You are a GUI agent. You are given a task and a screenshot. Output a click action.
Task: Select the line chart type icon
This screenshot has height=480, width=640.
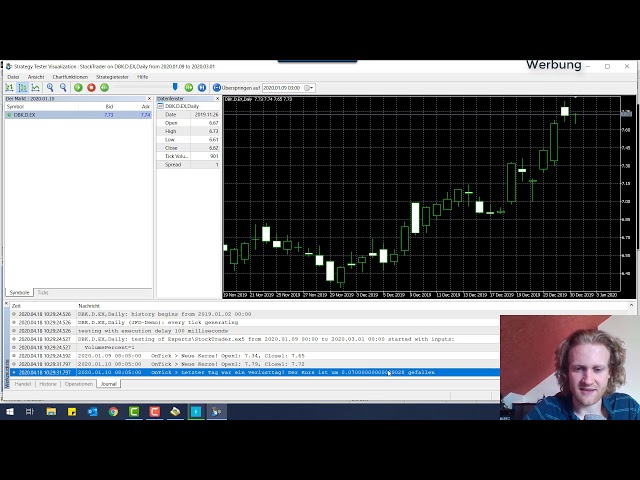pos(35,88)
